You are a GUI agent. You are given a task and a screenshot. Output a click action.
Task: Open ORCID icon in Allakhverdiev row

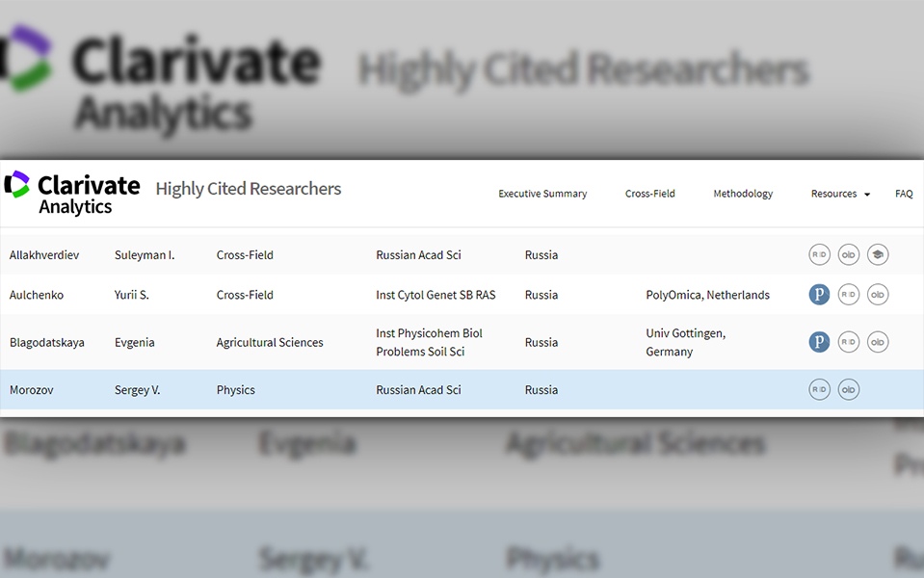point(849,254)
